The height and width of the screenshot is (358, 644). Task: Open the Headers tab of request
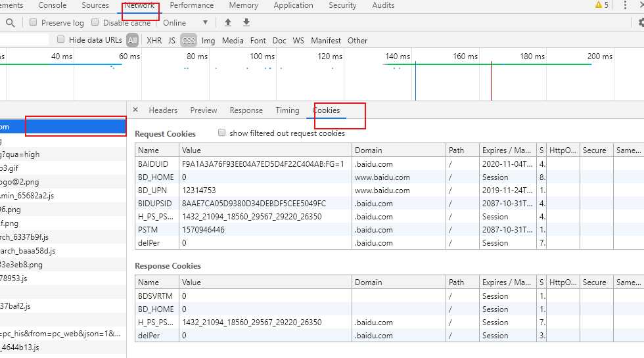click(163, 110)
